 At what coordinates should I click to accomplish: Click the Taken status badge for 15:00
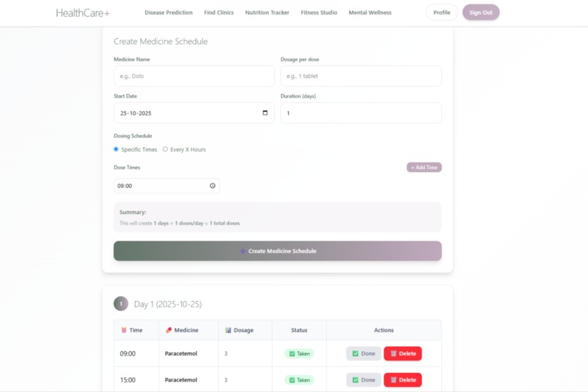pyautogui.click(x=299, y=380)
